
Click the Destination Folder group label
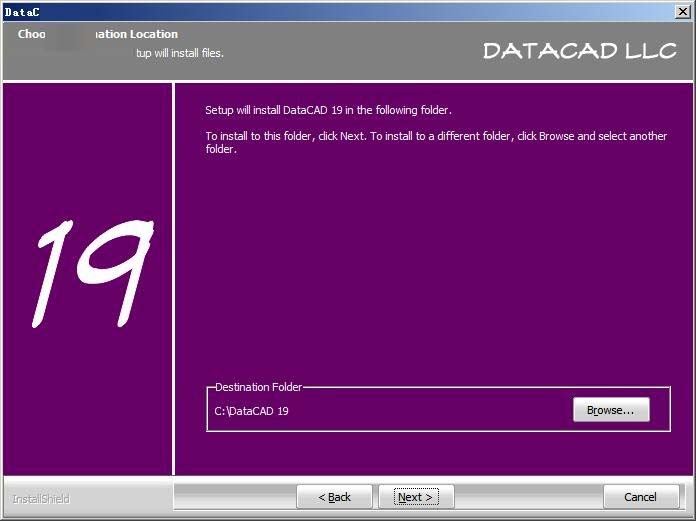point(258,387)
